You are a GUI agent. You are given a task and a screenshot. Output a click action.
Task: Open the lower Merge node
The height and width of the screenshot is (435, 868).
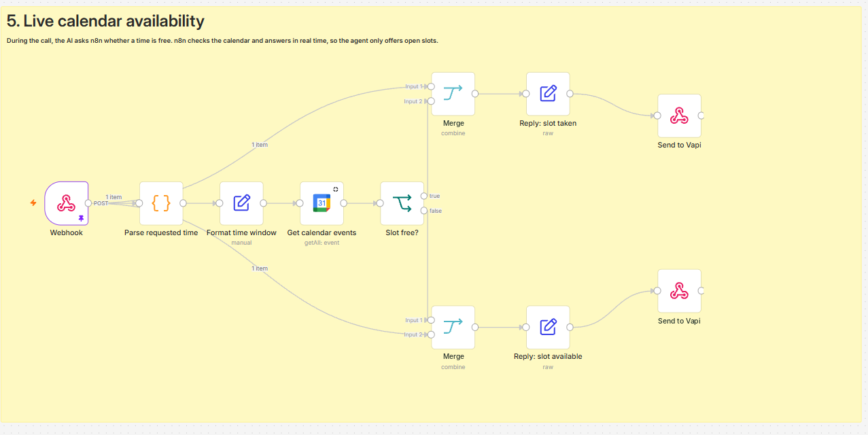pyautogui.click(x=453, y=327)
